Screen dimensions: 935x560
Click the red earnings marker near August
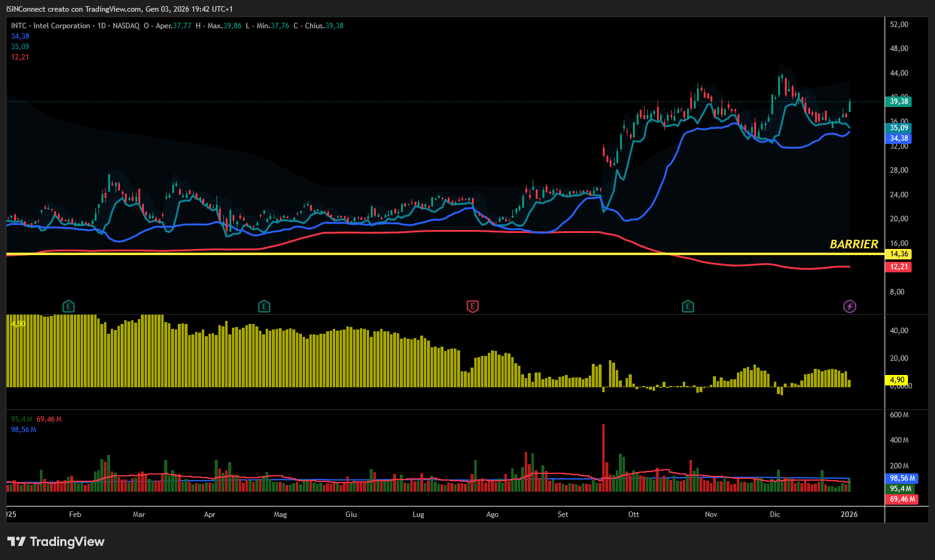tap(472, 306)
